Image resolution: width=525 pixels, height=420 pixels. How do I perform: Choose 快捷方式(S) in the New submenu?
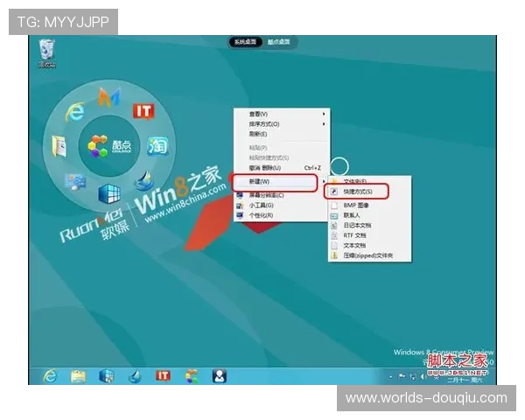357,191
